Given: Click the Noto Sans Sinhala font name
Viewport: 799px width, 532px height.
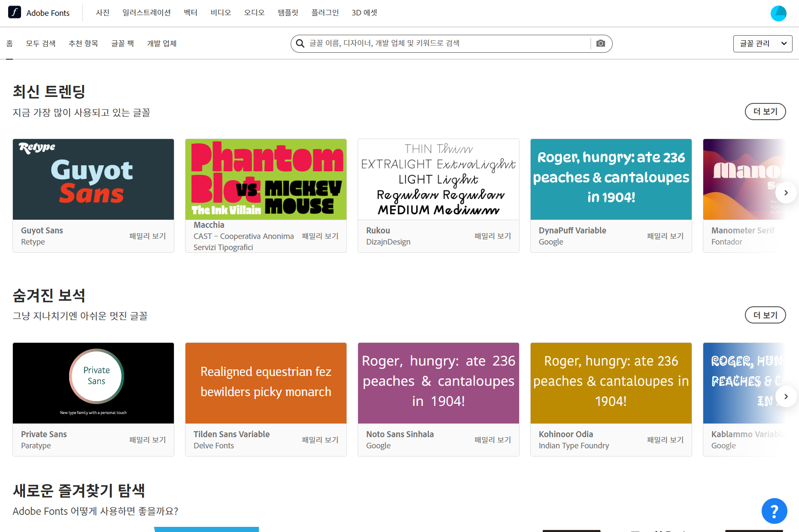Looking at the screenshot, I should click(x=400, y=434).
